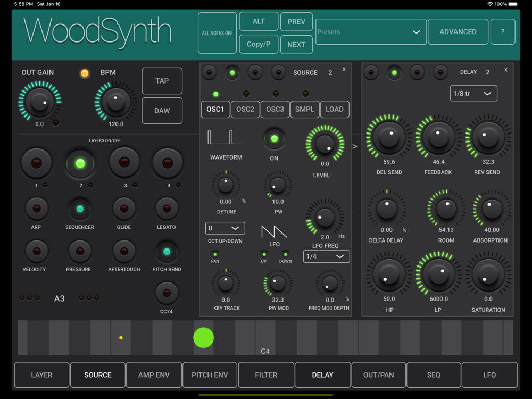The height and width of the screenshot is (399, 532).
Task: Click the DAW sync button
Action: (x=162, y=111)
